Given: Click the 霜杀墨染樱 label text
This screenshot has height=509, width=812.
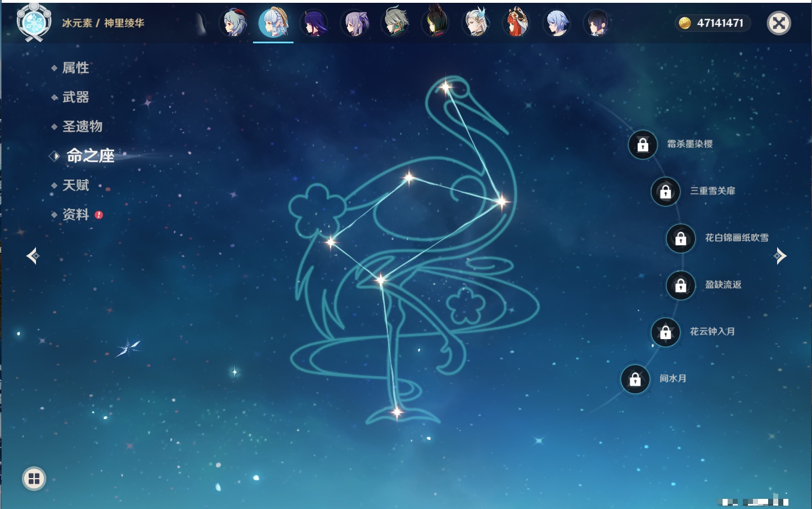Looking at the screenshot, I should [x=690, y=144].
